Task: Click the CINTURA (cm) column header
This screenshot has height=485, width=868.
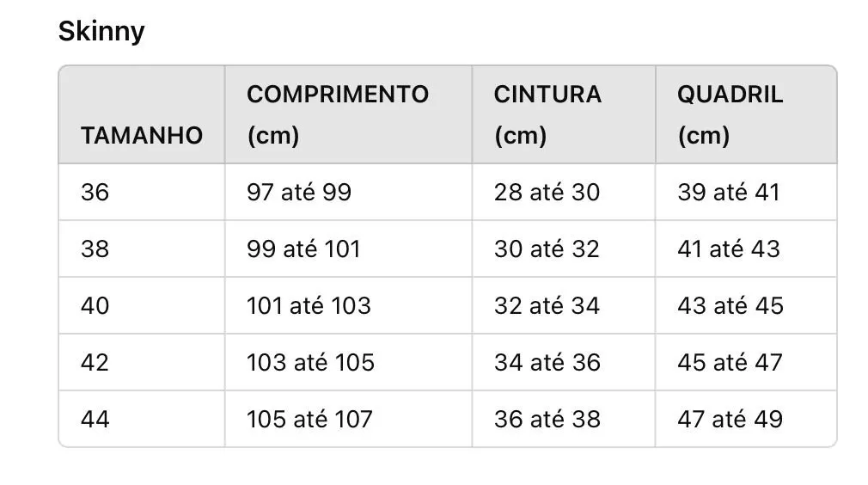Action: 564,114
